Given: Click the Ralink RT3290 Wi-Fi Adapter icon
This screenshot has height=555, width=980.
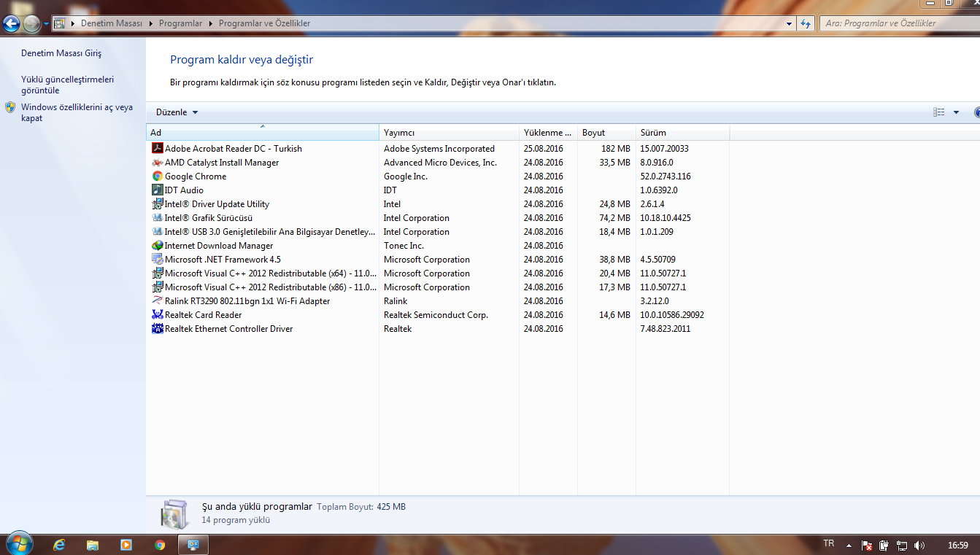Looking at the screenshot, I should pos(157,300).
